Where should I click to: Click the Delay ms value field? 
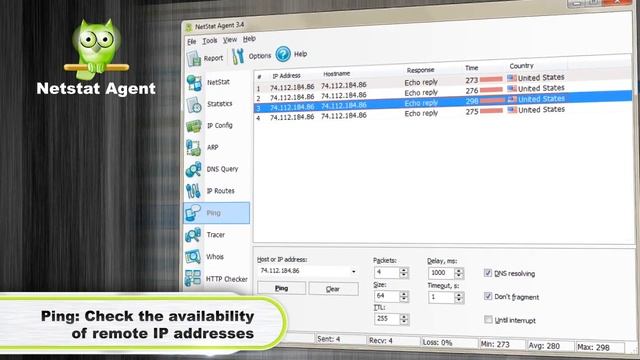tap(441, 273)
